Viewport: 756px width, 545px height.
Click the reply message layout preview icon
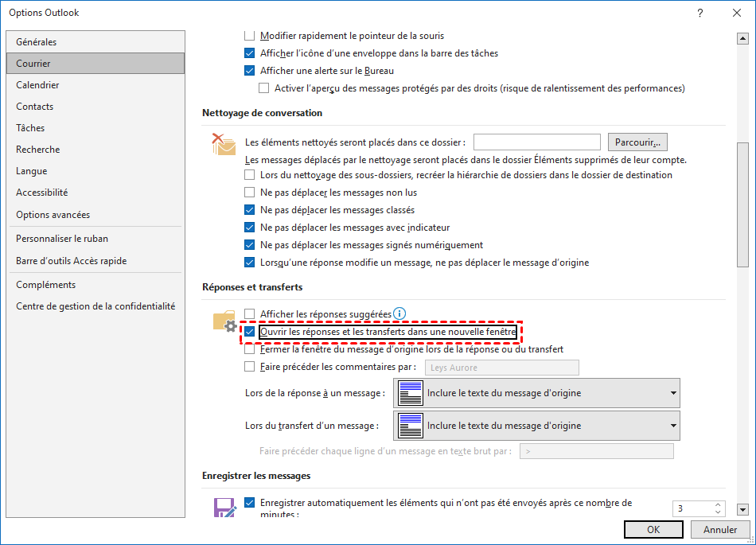click(411, 393)
